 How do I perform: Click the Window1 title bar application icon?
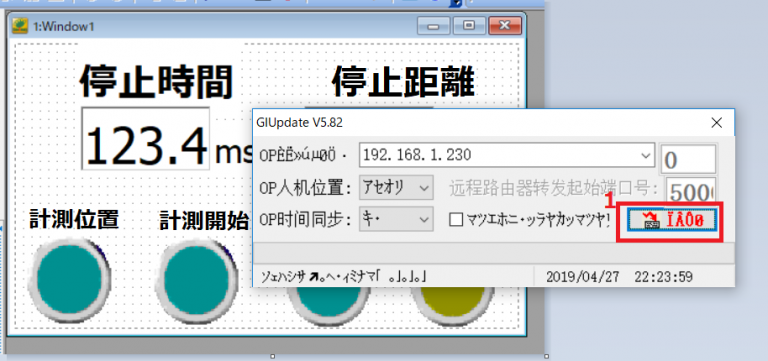20,26
